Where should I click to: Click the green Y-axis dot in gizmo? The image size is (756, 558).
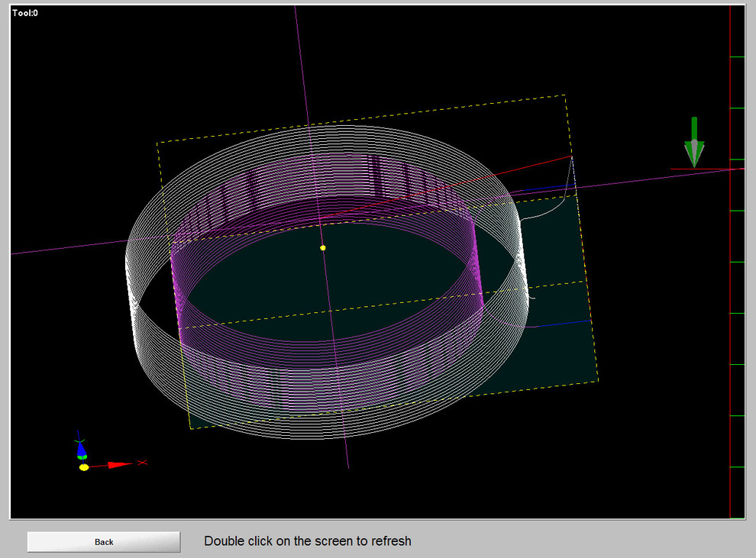pyautogui.click(x=82, y=456)
